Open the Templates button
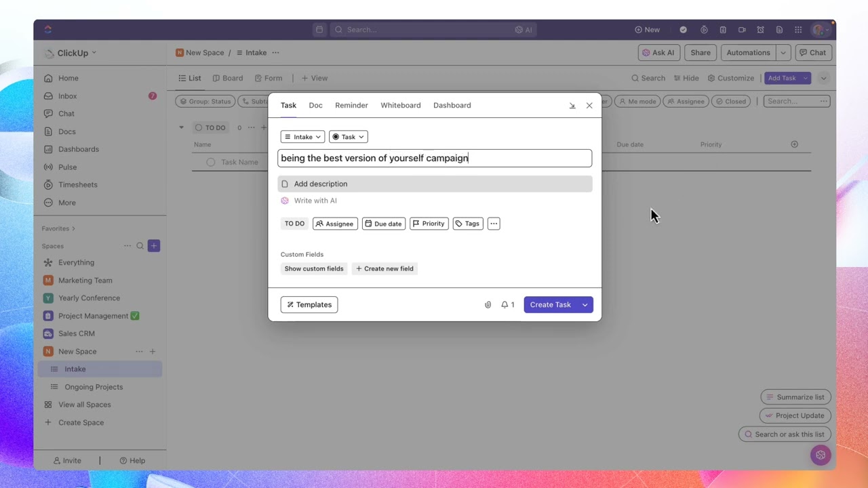Image resolution: width=868 pixels, height=488 pixels. point(309,305)
